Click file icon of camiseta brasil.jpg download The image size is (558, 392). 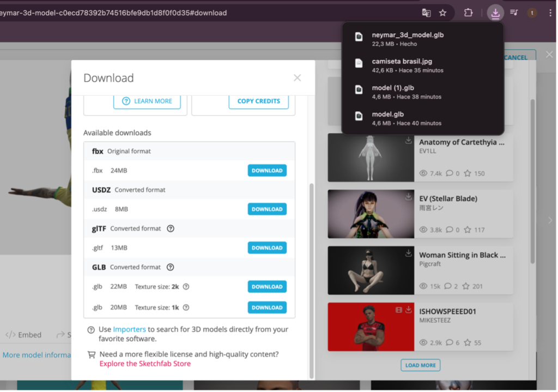360,63
